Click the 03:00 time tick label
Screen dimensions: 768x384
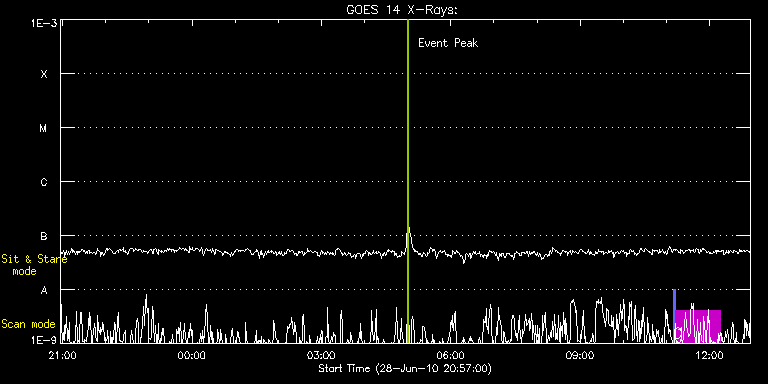point(321,356)
